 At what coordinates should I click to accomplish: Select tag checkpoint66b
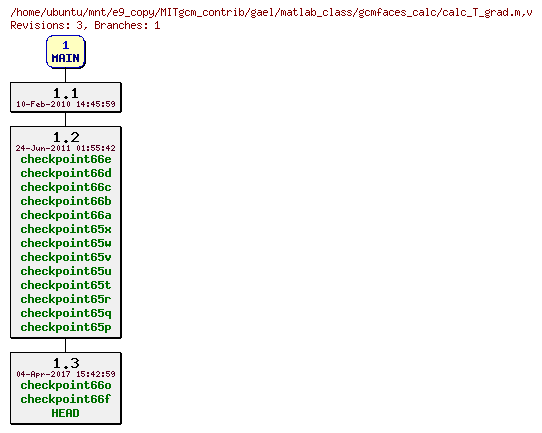pyautogui.click(x=66, y=201)
